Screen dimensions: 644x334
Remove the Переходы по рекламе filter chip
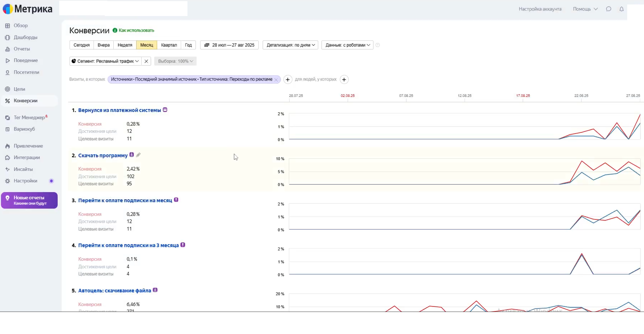point(276,79)
